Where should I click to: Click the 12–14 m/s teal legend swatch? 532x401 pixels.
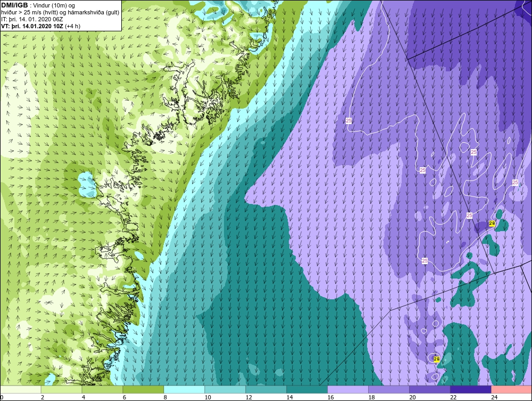click(x=266, y=389)
